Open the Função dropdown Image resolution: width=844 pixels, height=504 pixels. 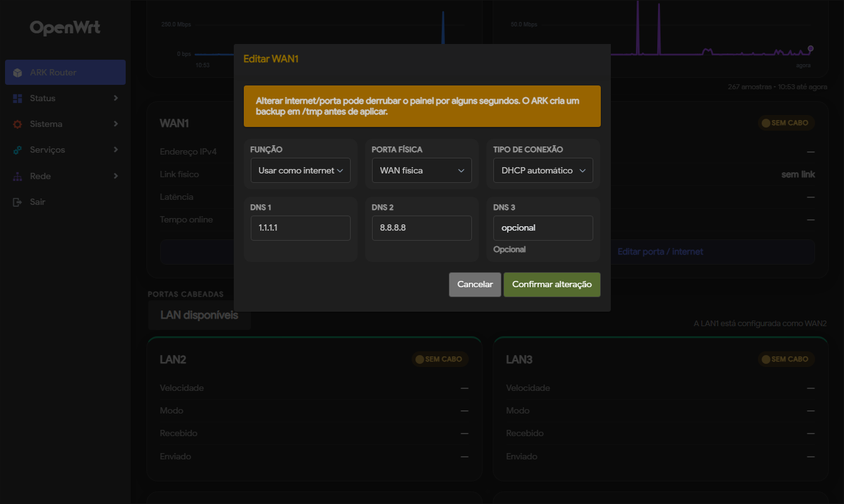(300, 170)
